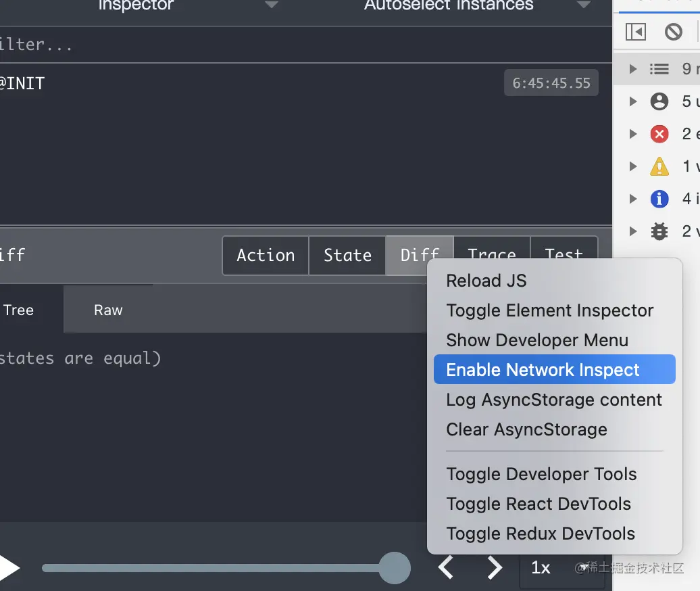Expand the 5 user messages group

632,101
